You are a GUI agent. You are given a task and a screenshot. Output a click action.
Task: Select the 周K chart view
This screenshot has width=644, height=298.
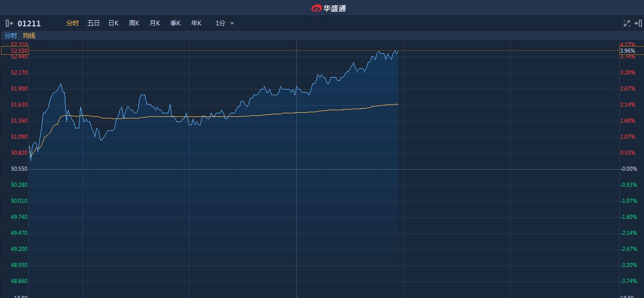(134, 23)
